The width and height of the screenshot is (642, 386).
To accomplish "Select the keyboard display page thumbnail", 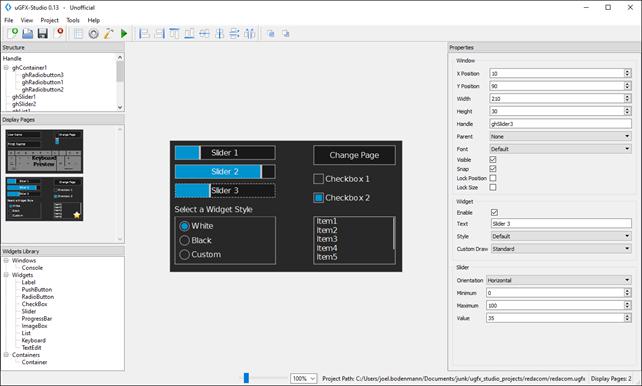I will coord(44,151).
